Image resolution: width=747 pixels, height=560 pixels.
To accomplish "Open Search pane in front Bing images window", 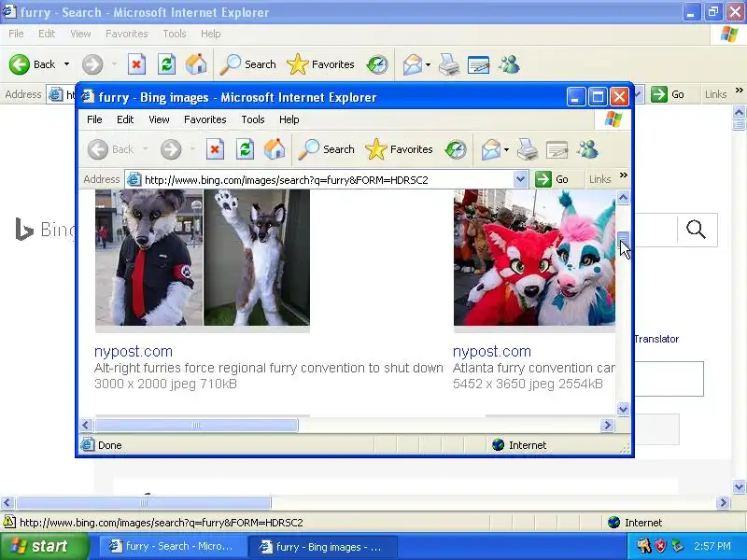I will coord(326,149).
